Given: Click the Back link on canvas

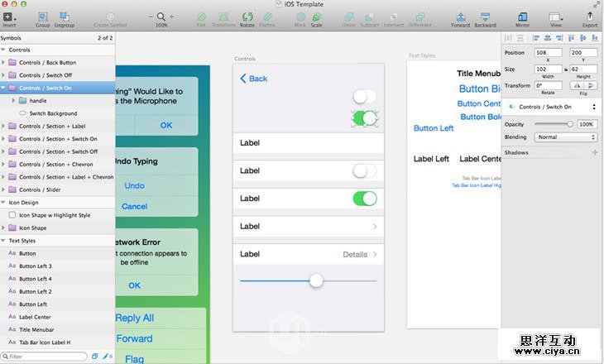Looking at the screenshot, I should (x=254, y=79).
